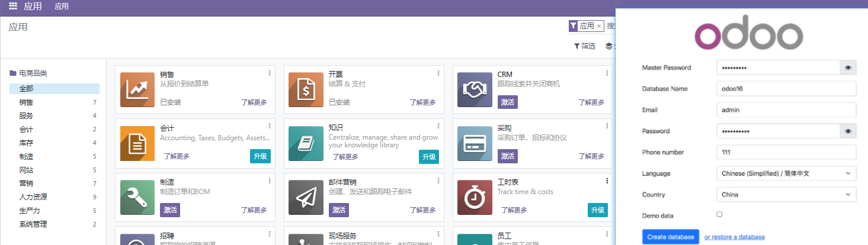This screenshot has width=868, height=245.
Task: Remove the 应用 search filter facet
Action: pyautogui.click(x=599, y=26)
